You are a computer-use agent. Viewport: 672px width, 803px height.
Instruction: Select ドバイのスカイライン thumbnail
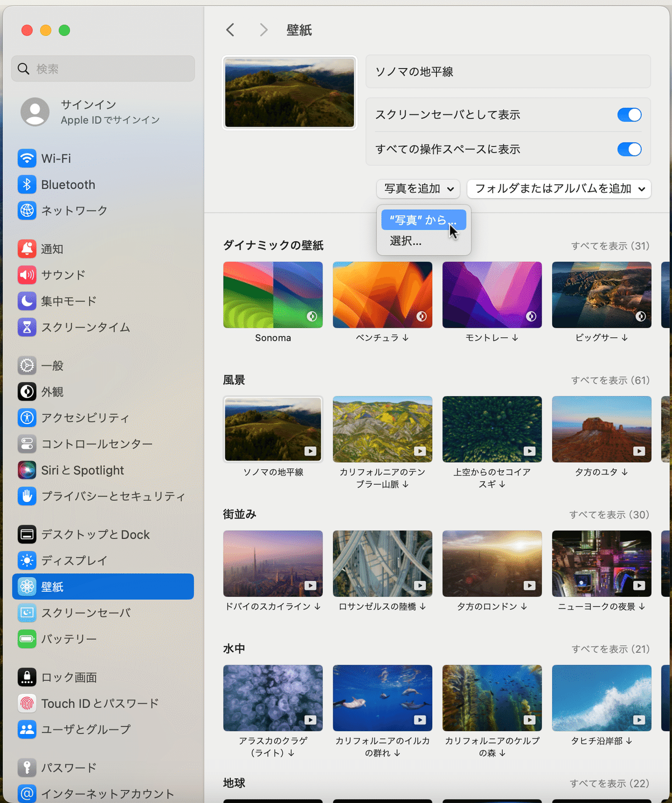point(273,564)
